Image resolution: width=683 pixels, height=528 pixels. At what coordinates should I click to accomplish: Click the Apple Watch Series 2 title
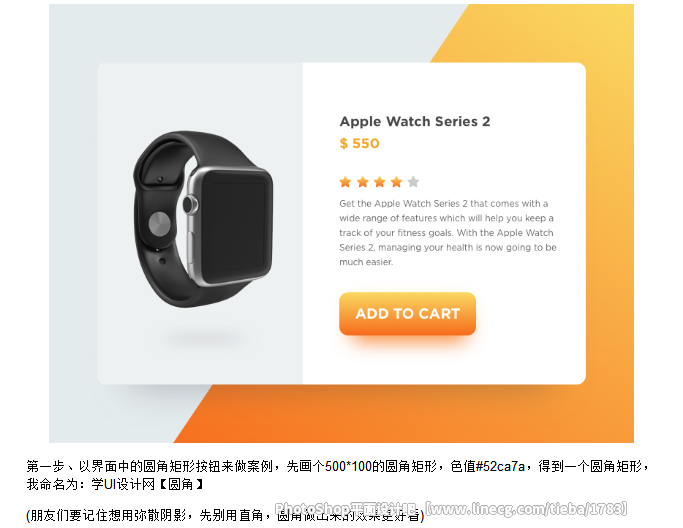tap(415, 122)
